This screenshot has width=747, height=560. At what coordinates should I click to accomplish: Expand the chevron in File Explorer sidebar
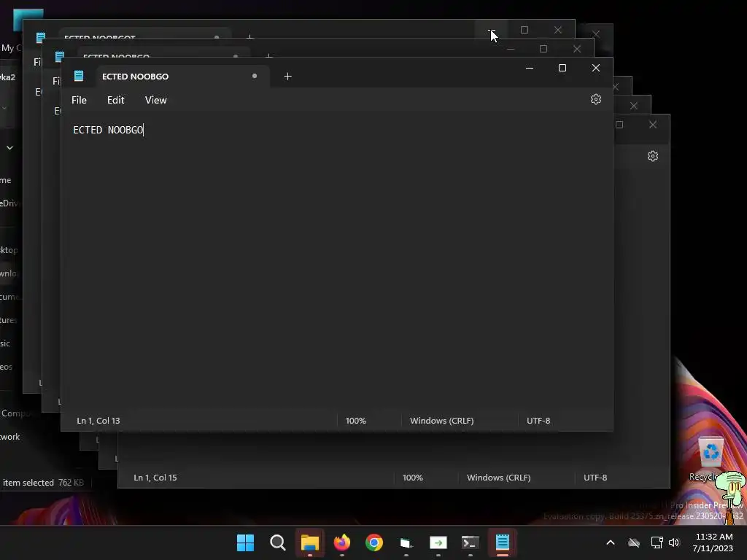[9, 148]
